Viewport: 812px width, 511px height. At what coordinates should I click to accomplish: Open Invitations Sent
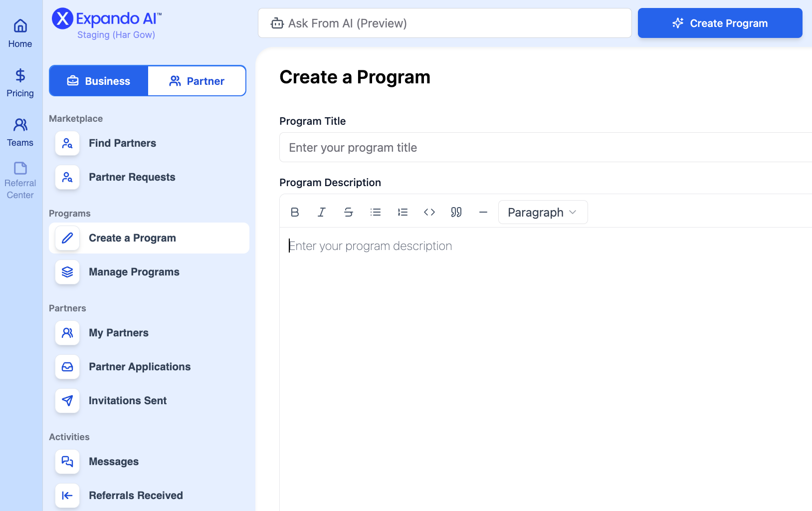pyautogui.click(x=149, y=401)
